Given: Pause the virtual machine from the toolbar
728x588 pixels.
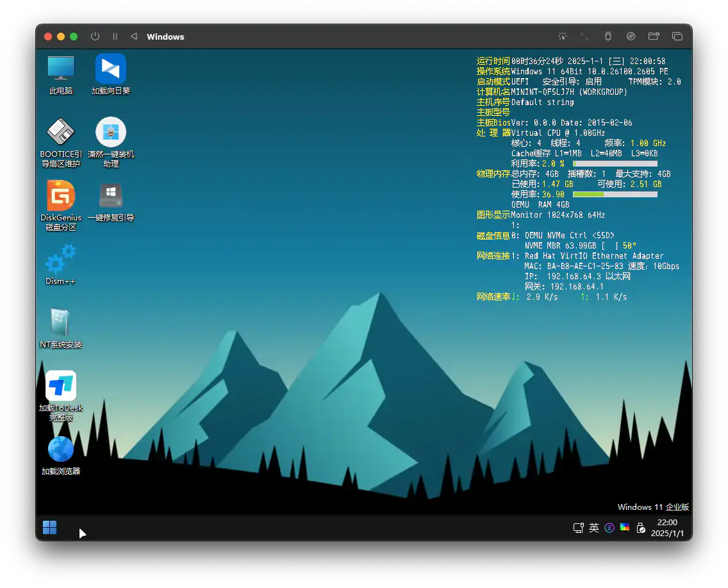Looking at the screenshot, I should (115, 37).
